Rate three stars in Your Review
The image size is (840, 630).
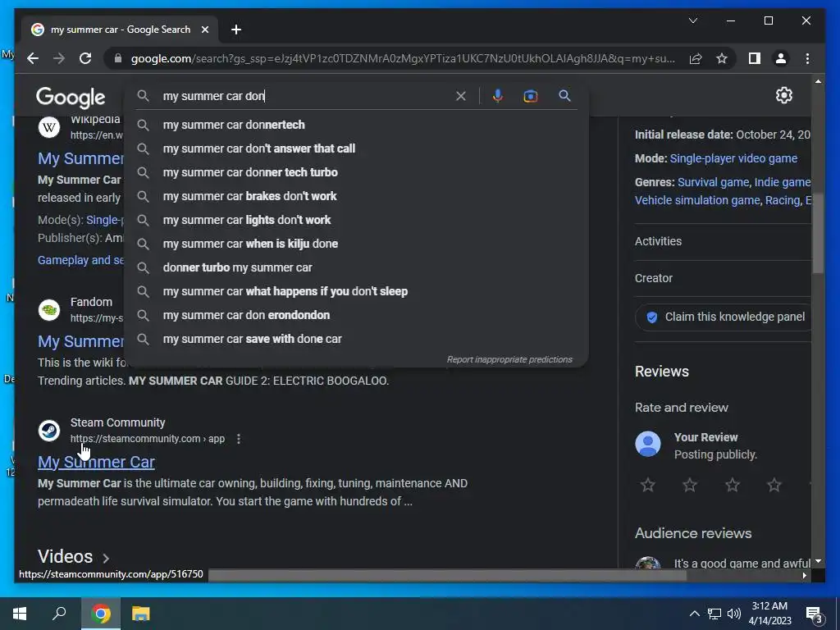click(732, 485)
